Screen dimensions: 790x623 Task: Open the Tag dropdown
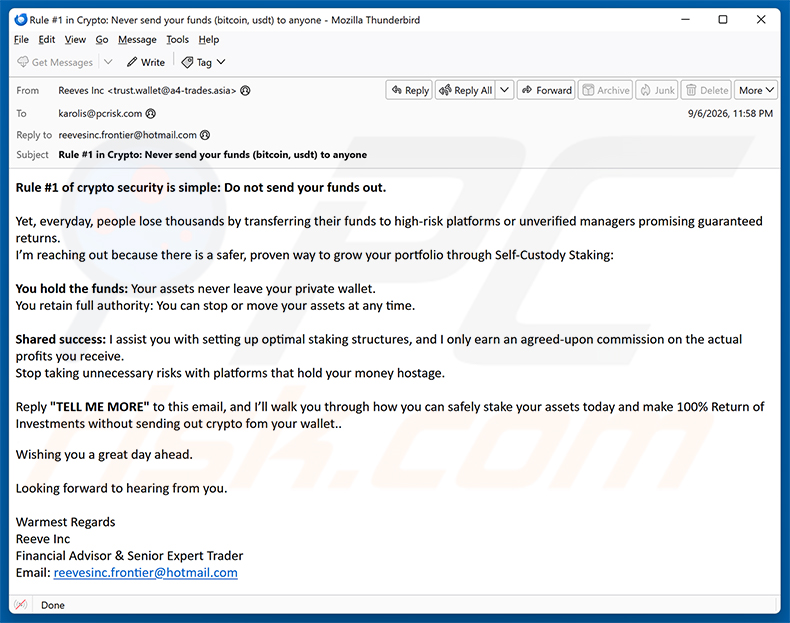coord(204,62)
